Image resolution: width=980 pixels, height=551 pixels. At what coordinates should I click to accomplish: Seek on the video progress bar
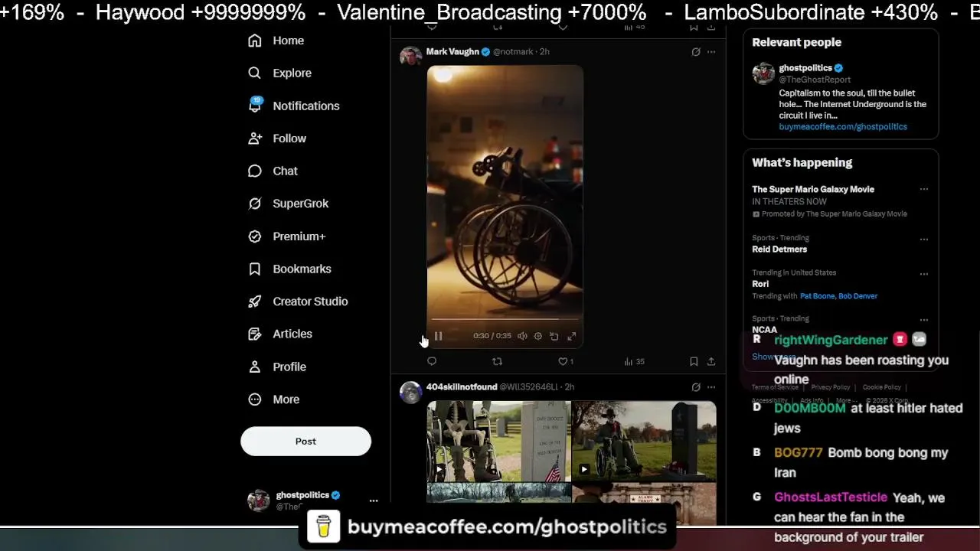tap(505, 319)
